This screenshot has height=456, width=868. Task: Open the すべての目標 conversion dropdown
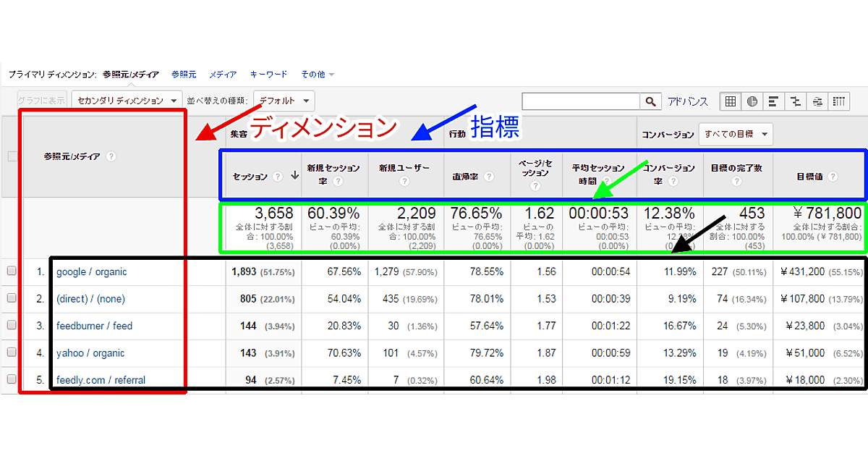[736, 134]
